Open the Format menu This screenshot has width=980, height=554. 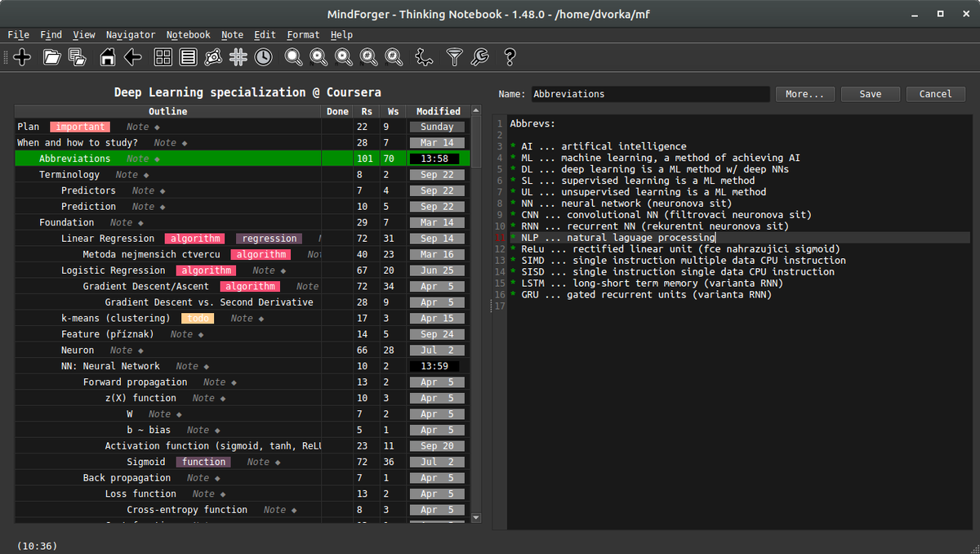[303, 35]
